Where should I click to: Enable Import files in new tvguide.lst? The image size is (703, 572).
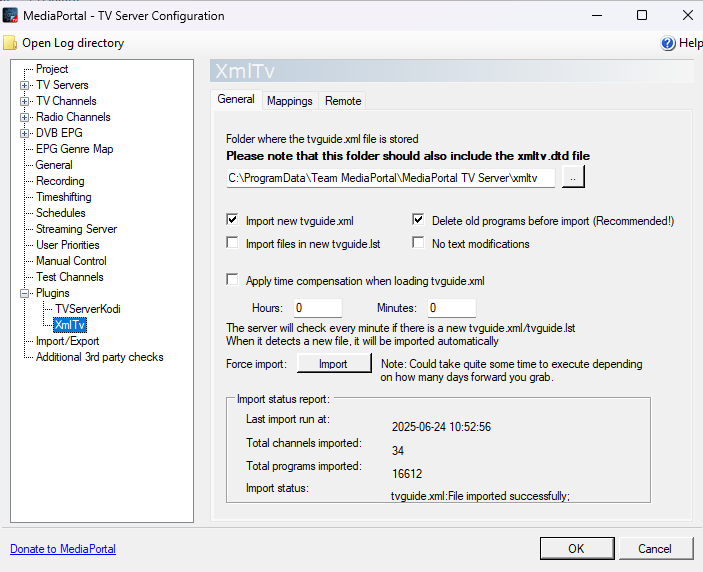[233, 244]
